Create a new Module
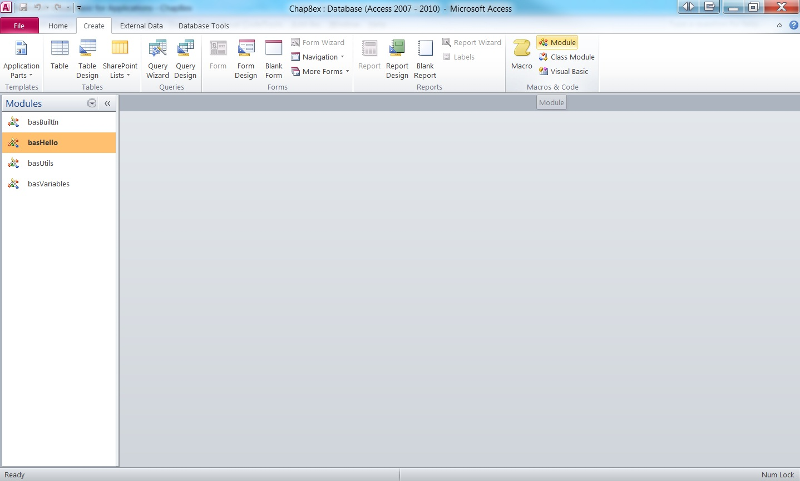 point(557,42)
